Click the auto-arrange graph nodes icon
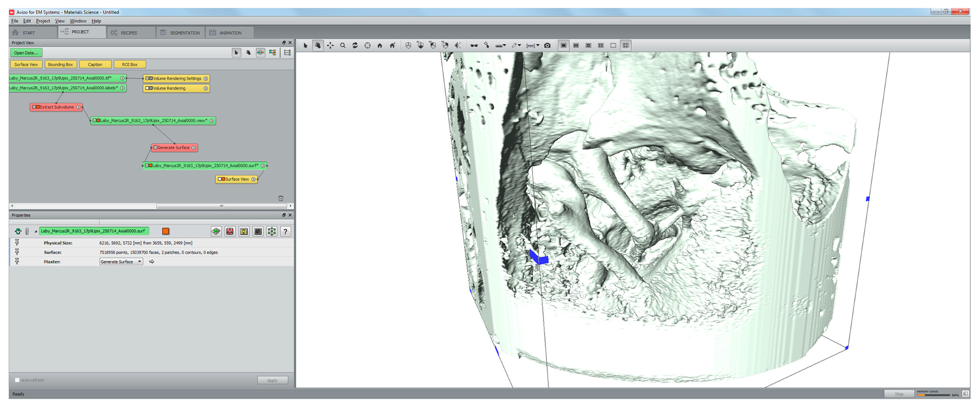This screenshot has height=408, width=980. click(272, 53)
